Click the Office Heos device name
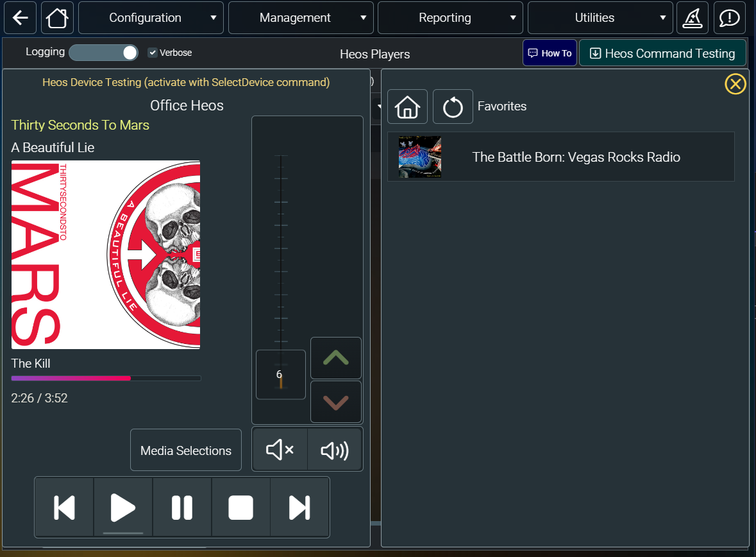756x557 pixels. (187, 105)
